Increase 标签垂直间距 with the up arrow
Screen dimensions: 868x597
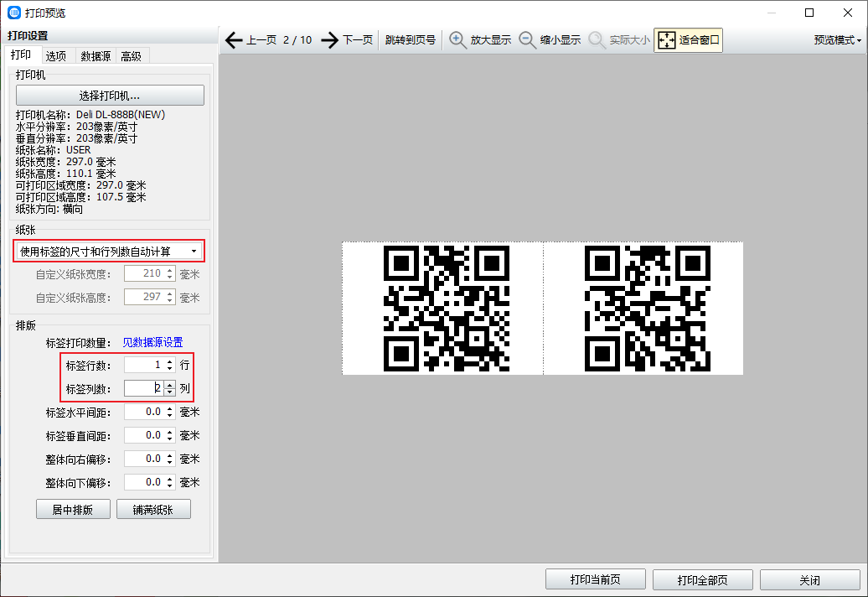[x=170, y=432]
